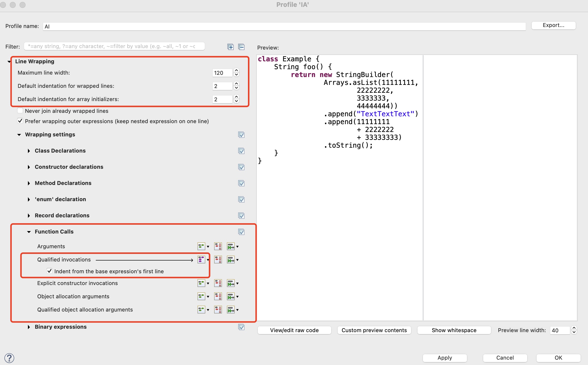Expand the Binary expressions section
Image resolution: width=588 pixels, height=365 pixels.
29,327
